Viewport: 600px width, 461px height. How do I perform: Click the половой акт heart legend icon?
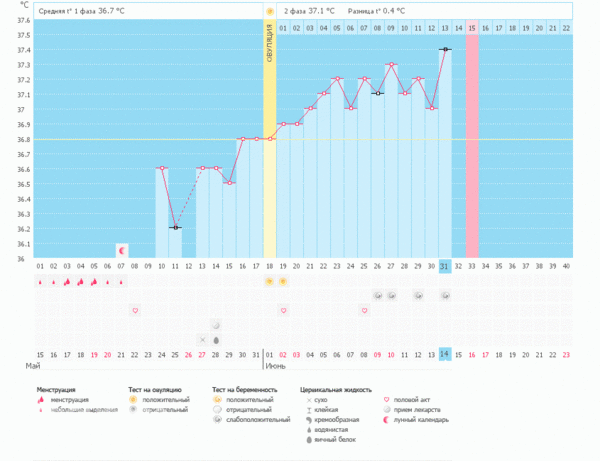(389, 399)
